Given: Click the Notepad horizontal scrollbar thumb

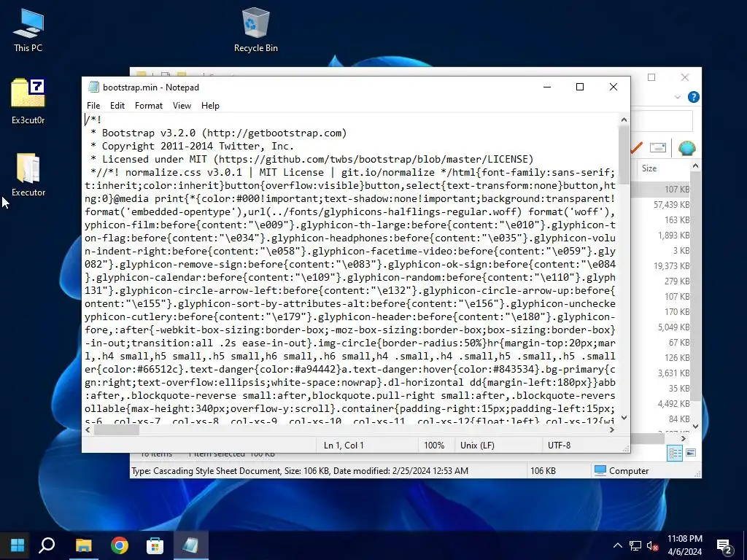Looking at the screenshot, I should tap(116, 429).
